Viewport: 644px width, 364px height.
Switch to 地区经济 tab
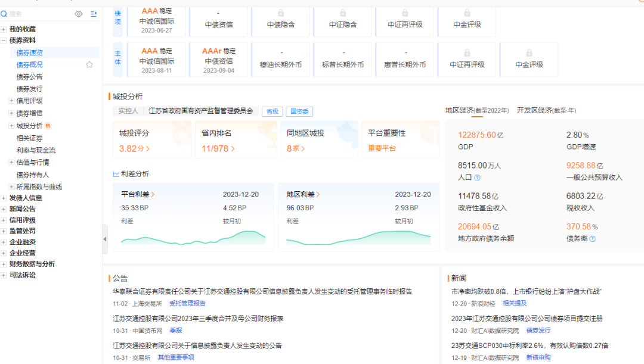[477, 110]
